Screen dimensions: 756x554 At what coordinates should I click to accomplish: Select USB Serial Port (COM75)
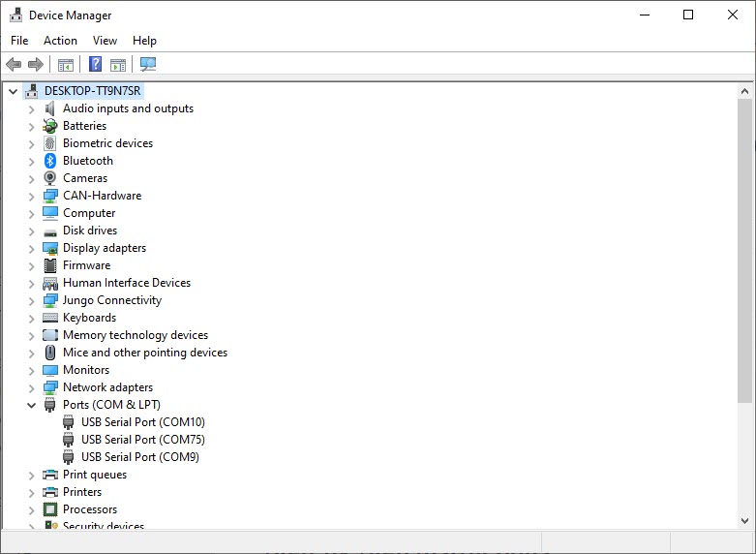[143, 440]
